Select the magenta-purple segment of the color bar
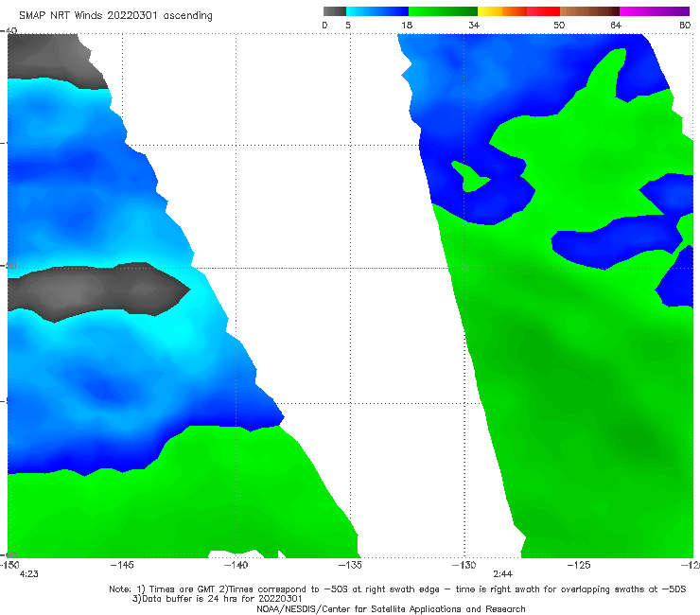 point(655,11)
